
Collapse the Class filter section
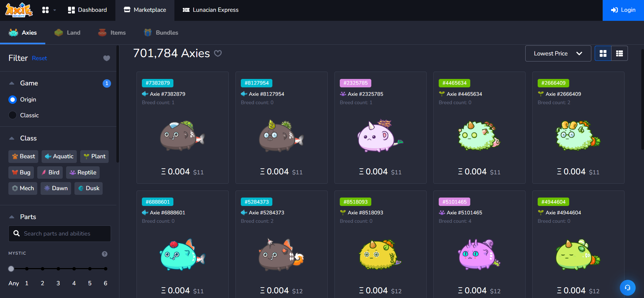(12, 138)
